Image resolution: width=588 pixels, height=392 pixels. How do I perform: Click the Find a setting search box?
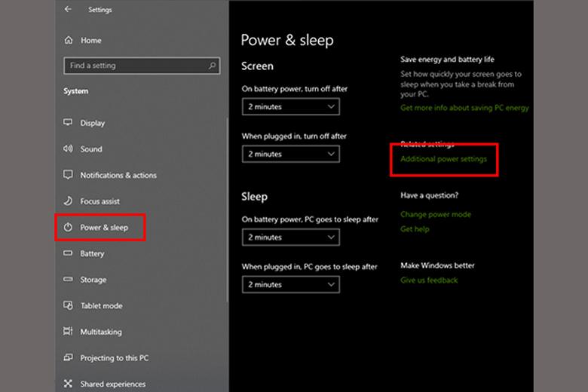[136, 66]
